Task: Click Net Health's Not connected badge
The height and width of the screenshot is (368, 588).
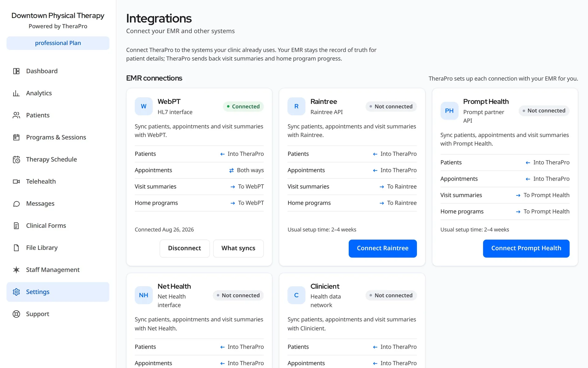Action: pyautogui.click(x=238, y=295)
